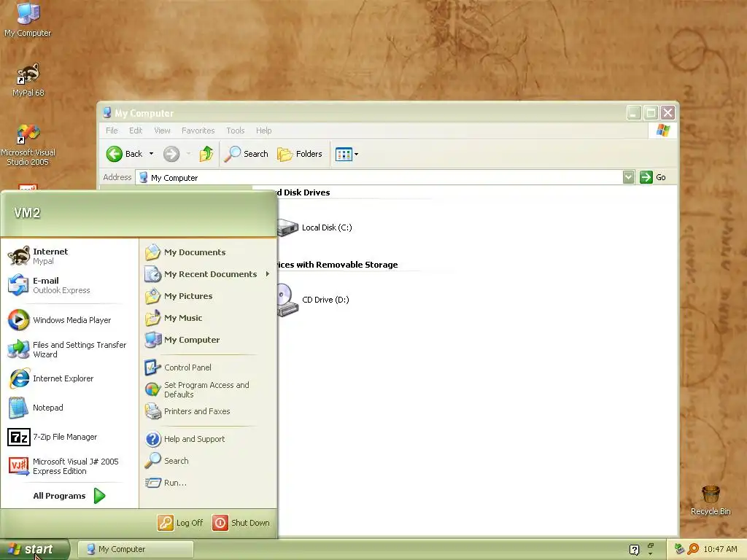747x560 pixels.
Task: Open Mypal Internet browser in Start menu
Action: point(69,256)
